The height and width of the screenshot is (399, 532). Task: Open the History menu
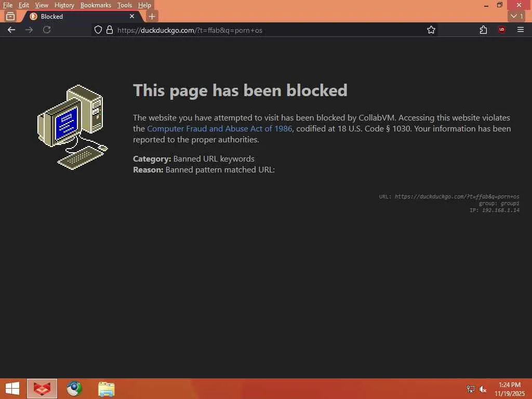(x=64, y=5)
